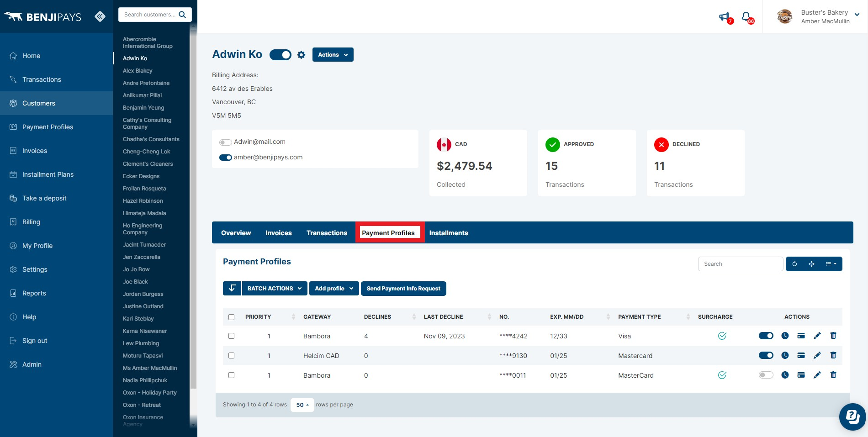Select Alex Blakey in customer list
Image resolution: width=868 pixels, height=437 pixels.
(x=138, y=71)
